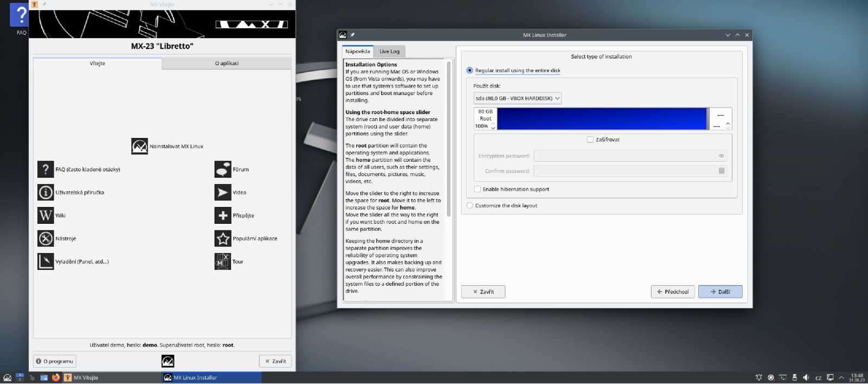The height and width of the screenshot is (384, 868).
Task: Click the display monitor tray icon
Action: [830, 377]
